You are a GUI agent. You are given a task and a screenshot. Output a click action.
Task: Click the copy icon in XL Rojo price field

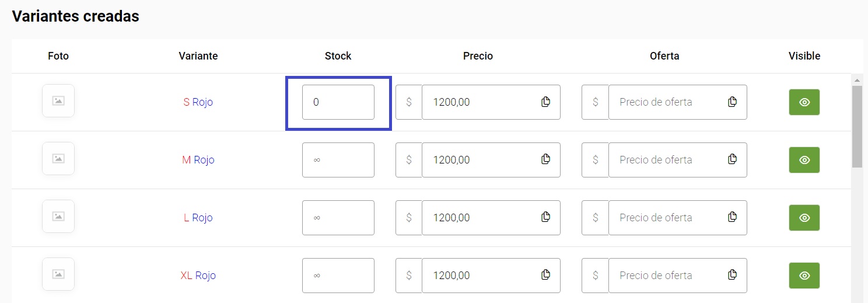pyautogui.click(x=545, y=274)
